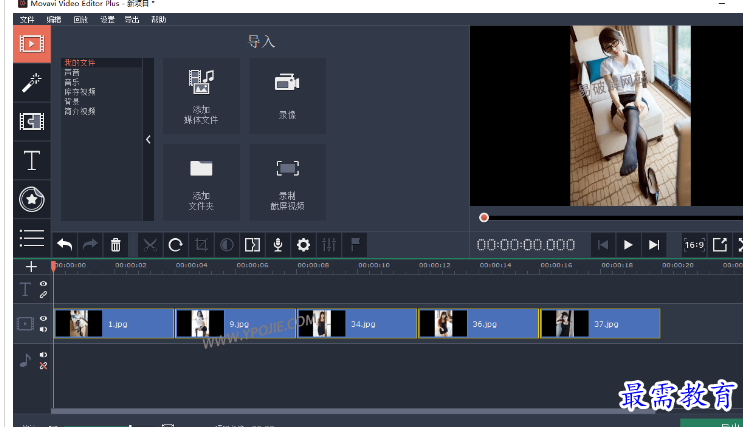This screenshot has width=743, height=427.
Task: Select 我的文件 in the import list
Action: pos(101,63)
